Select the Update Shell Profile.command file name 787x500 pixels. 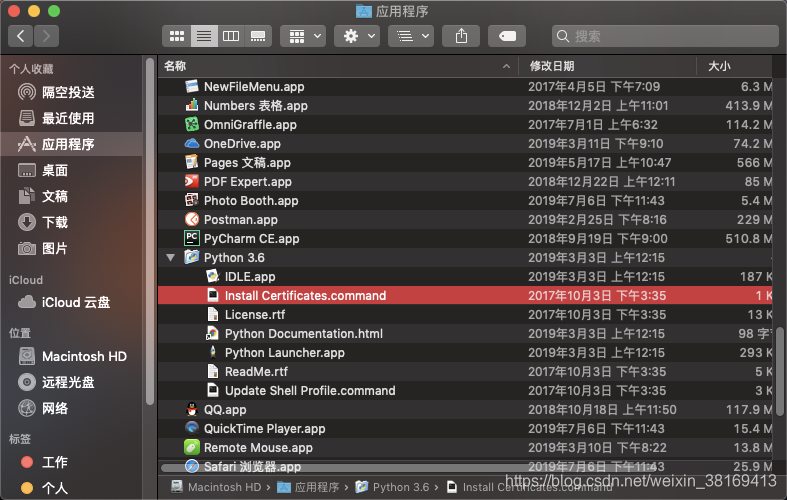(310, 391)
